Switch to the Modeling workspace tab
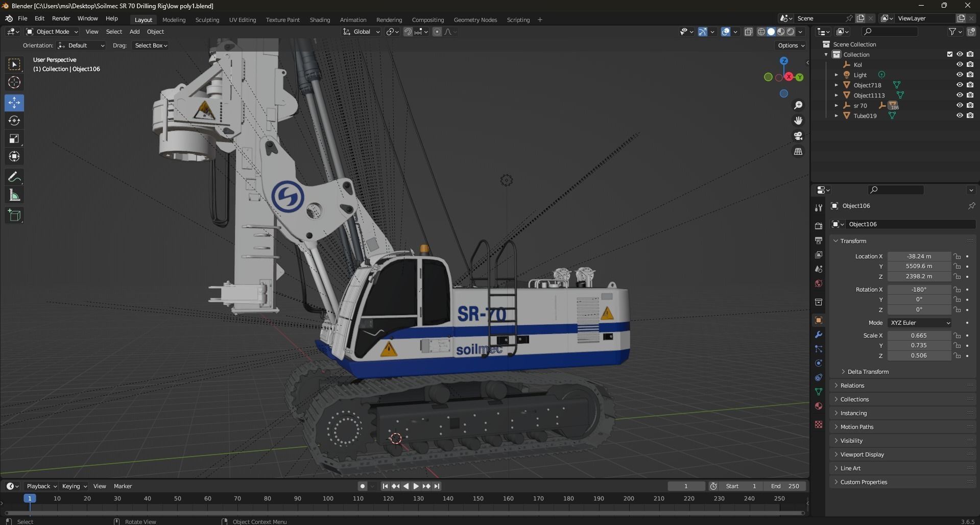 pos(174,20)
